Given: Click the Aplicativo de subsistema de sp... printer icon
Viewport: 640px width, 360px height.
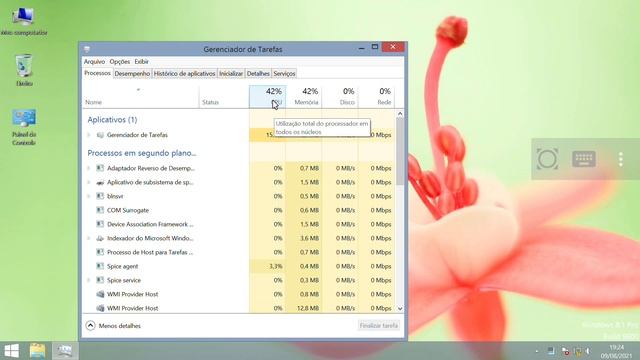Looking at the screenshot, I should [x=100, y=182].
